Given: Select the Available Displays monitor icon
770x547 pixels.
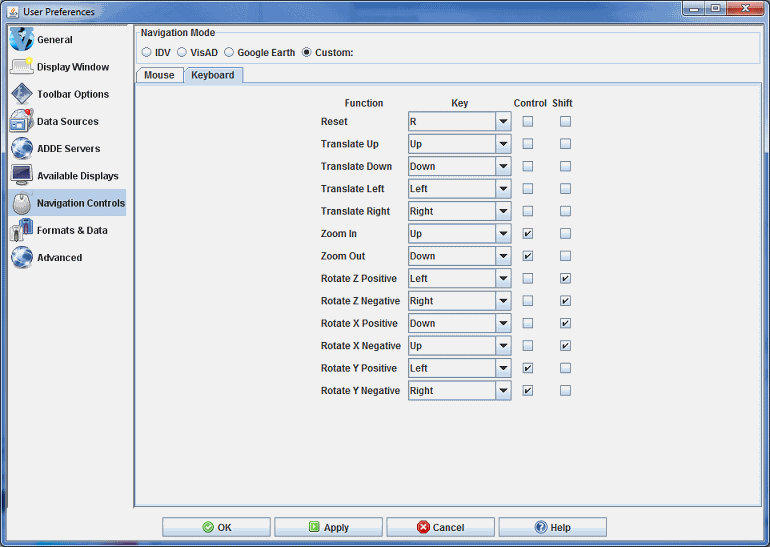Looking at the screenshot, I should tap(21, 175).
